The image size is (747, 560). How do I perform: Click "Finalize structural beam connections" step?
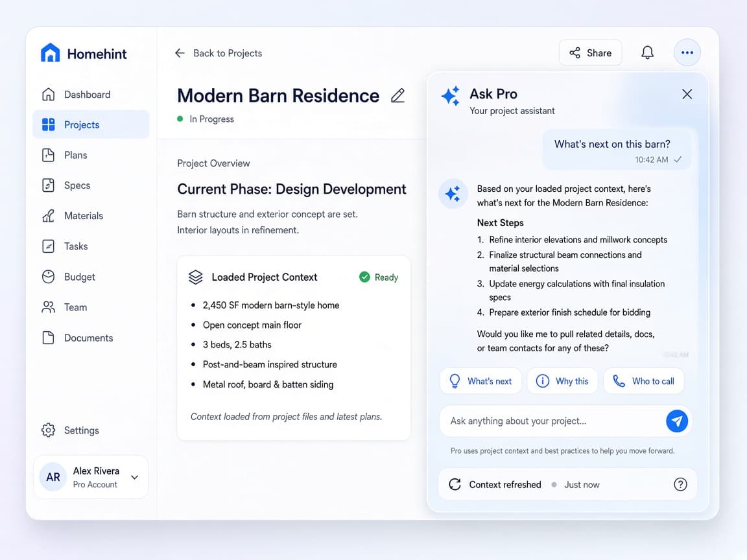[565, 261]
